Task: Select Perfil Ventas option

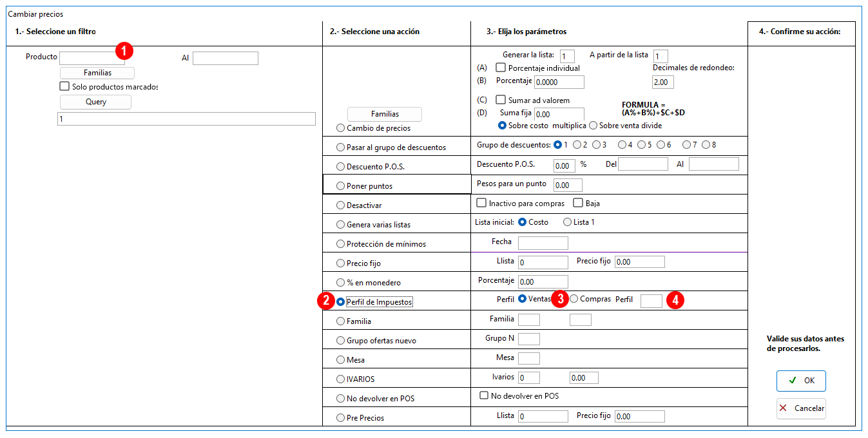Action: click(522, 299)
